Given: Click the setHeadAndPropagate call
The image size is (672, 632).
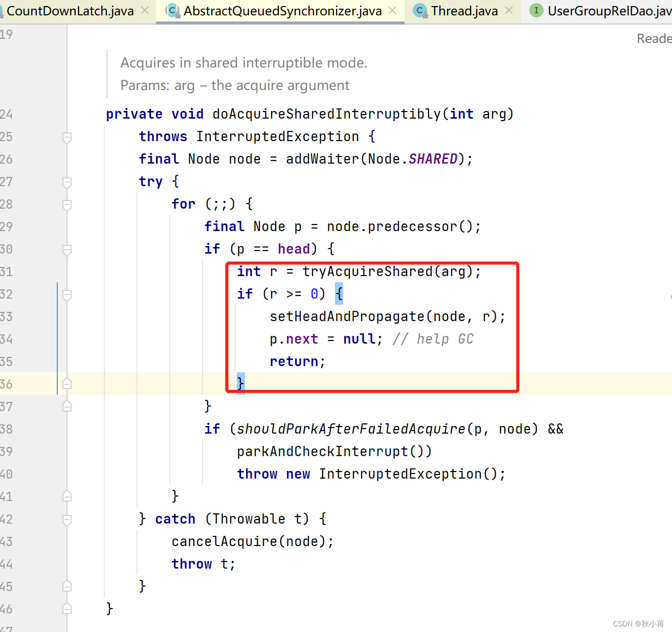Looking at the screenshot, I should (x=347, y=317).
